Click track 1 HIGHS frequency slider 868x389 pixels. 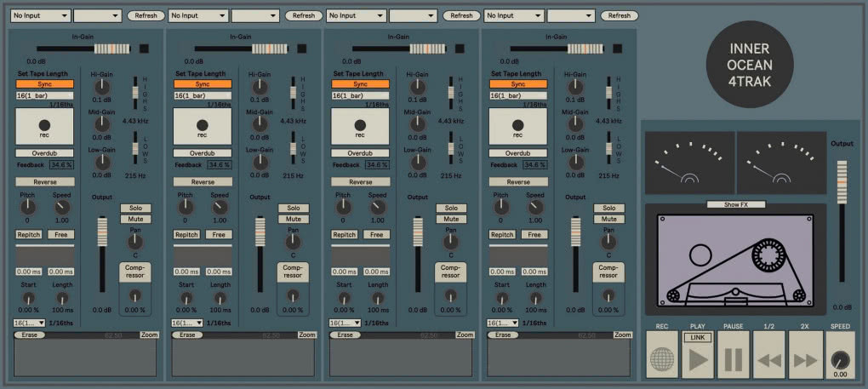(135, 93)
